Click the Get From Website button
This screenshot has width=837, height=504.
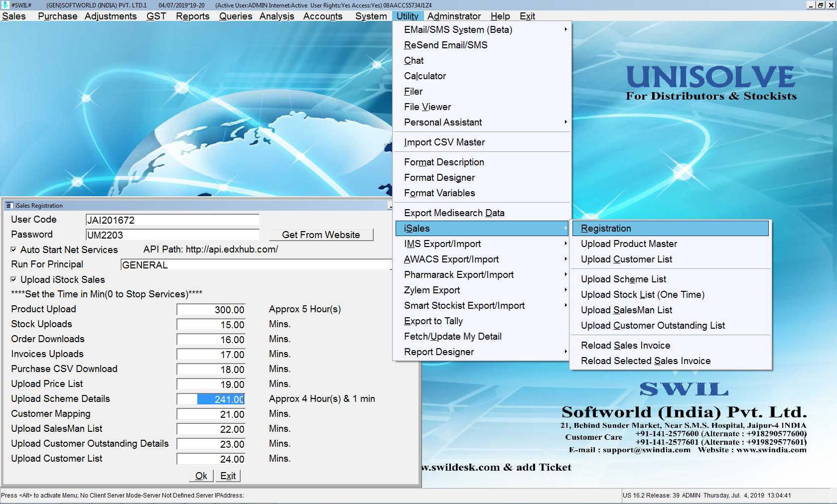coord(321,235)
